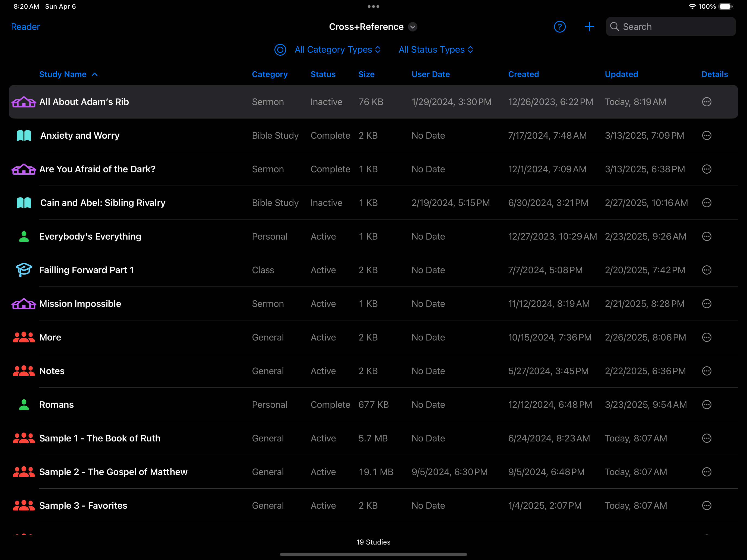Screen dimensions: 747x560
Task: Click user date 2/19/2024, 5:15 PM
Action: coord(451,203)
